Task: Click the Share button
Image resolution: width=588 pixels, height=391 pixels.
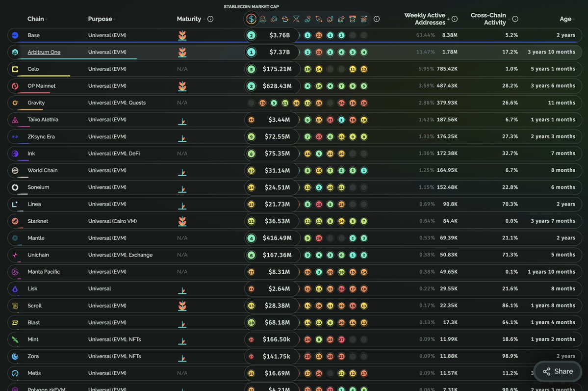Action: 558,371
